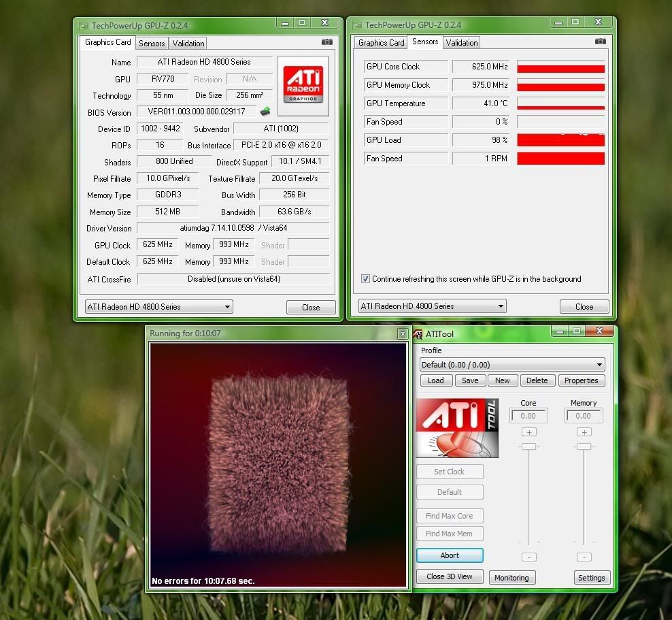Open Graphics Card tab in right GPU-Z window

pos(382,42)
